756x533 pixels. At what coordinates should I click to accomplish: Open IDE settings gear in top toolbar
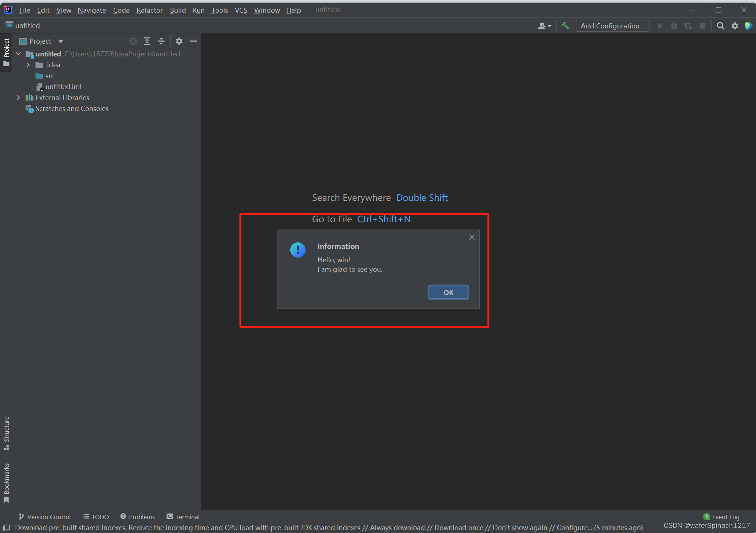735,26
